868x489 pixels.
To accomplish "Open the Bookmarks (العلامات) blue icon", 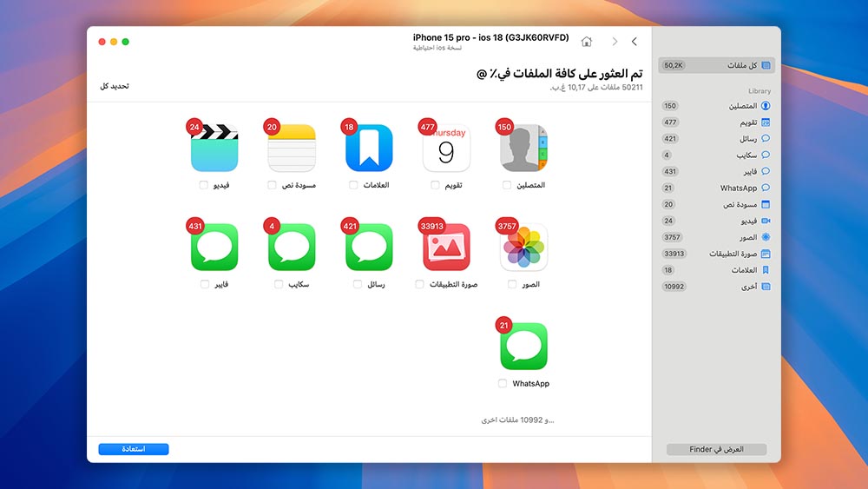I will point(369,148).
